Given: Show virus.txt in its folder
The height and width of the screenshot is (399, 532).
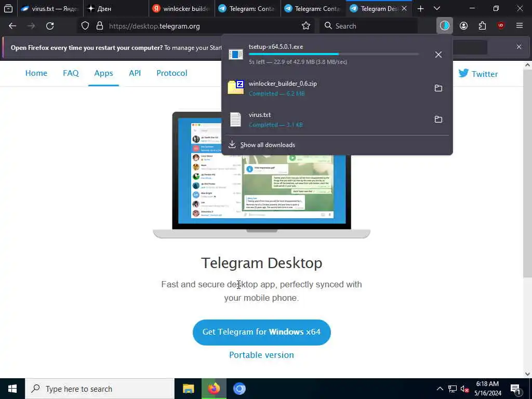Looking at the screenshot, I should pyautogui.click(x=438, y=119).
